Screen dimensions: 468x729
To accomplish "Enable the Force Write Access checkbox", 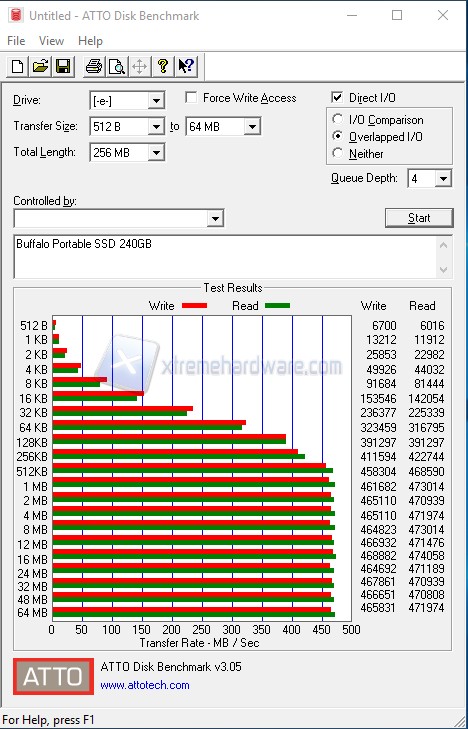I will click(x=191, y=98).
